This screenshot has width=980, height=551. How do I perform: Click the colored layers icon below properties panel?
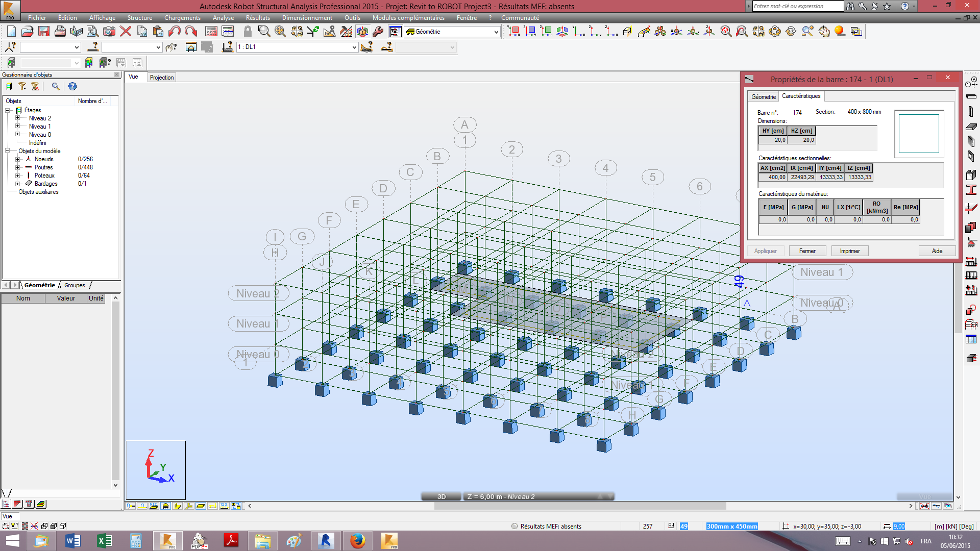click(x=41, y=504)
